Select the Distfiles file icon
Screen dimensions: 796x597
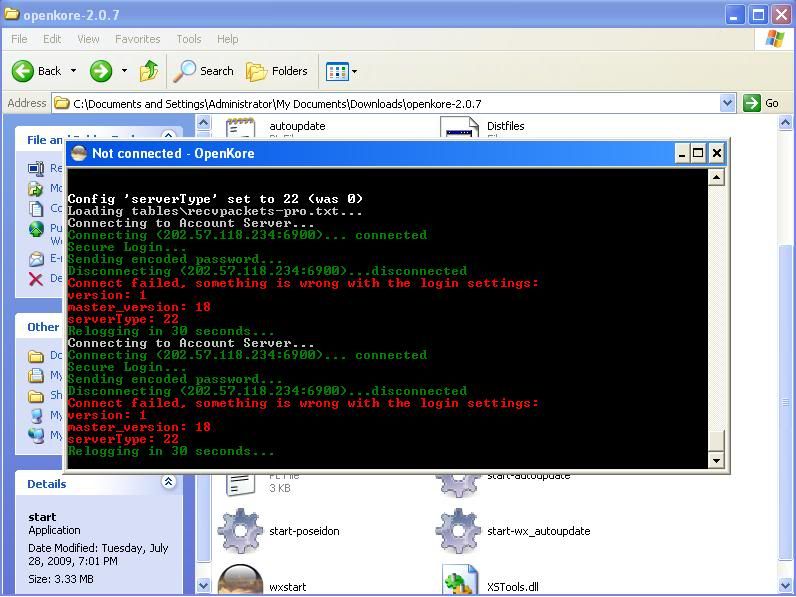click(459, 127)
